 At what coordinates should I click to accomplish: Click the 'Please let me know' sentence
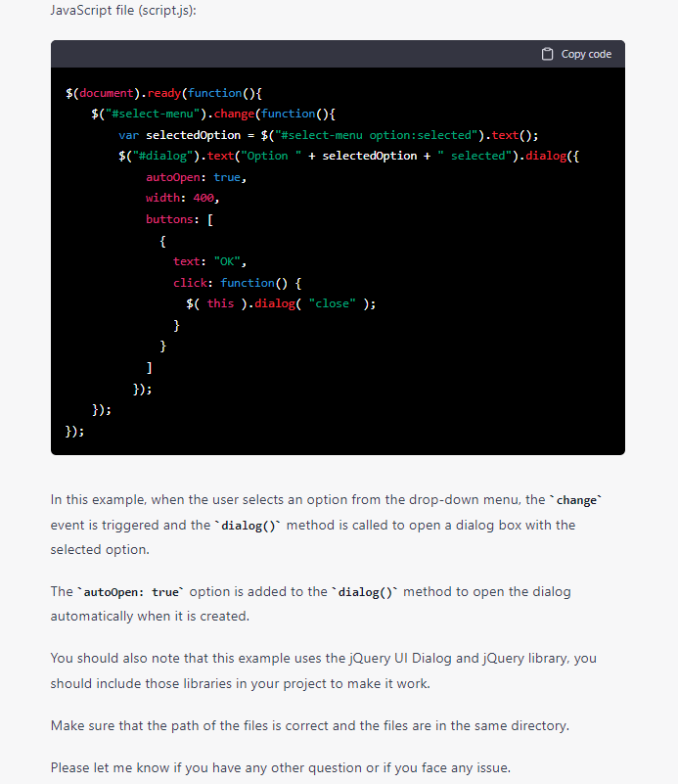pos(280,767)
